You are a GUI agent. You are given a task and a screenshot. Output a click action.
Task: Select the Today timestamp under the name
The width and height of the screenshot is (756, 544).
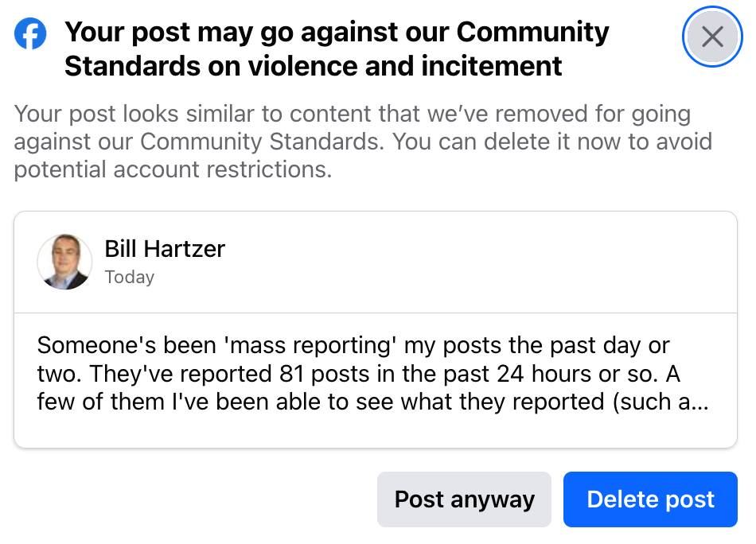point(129,278)
